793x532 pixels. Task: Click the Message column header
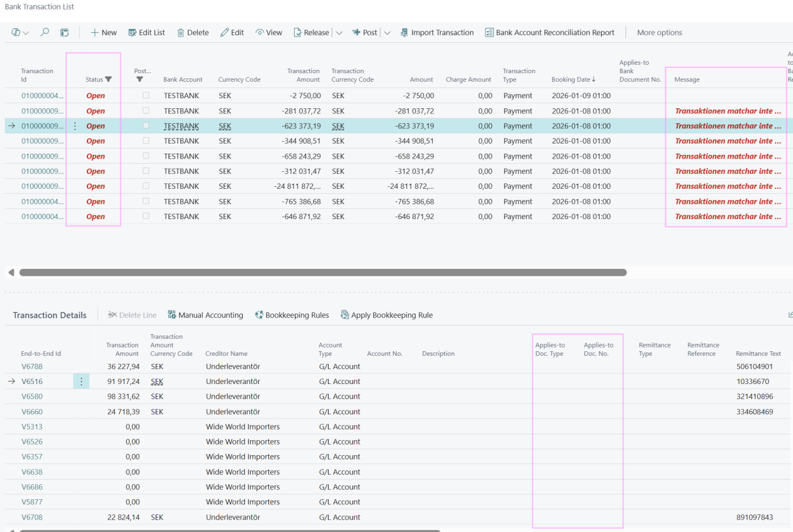pos(687,79)
